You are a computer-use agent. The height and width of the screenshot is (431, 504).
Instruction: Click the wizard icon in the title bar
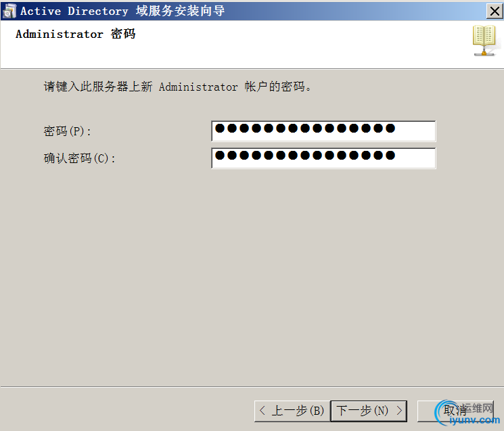(x=9, y=11)
